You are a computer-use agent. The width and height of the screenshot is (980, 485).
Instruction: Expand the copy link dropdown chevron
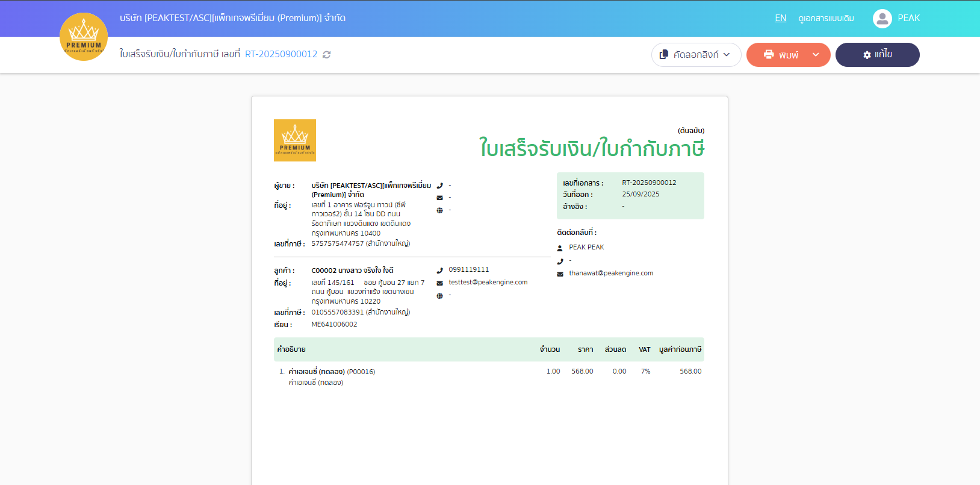727,55
